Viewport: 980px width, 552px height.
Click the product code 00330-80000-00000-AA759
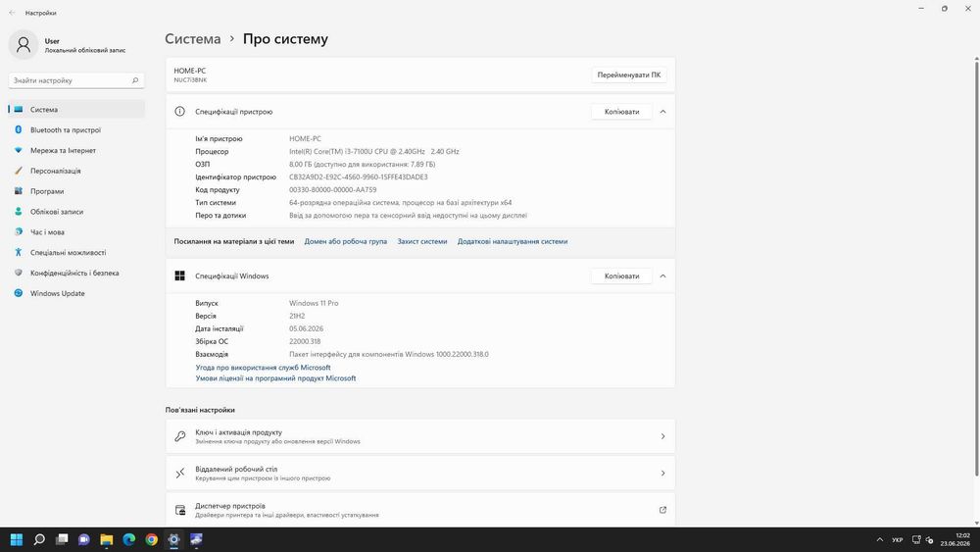(332, 189)
